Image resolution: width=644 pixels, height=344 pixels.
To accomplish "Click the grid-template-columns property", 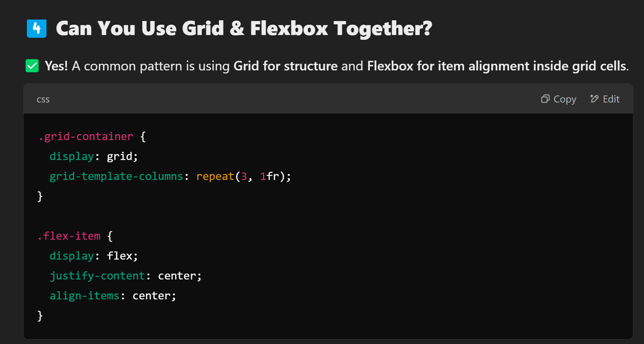I will click(116, 177).
